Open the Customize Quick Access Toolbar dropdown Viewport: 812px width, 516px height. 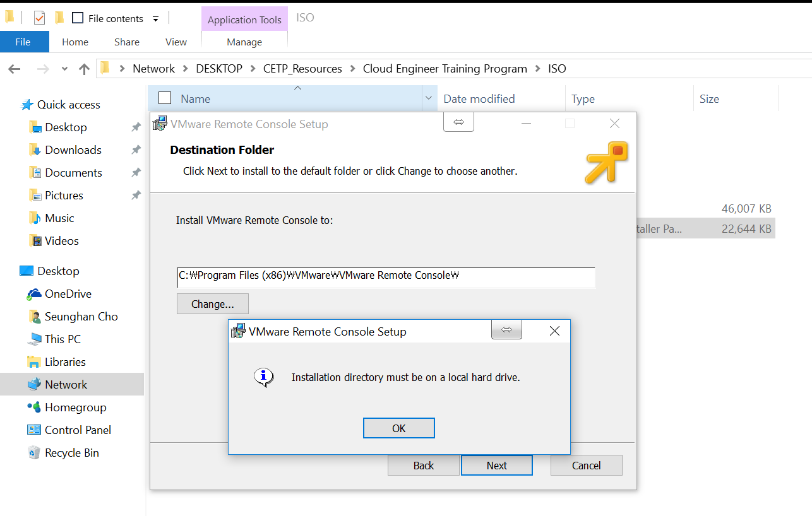[156, 19]
